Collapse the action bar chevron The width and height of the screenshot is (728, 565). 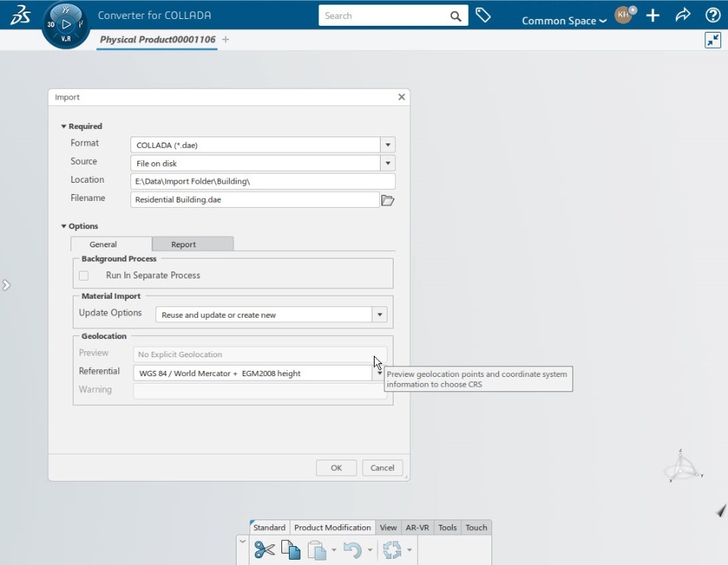click(x=243, y=541)
